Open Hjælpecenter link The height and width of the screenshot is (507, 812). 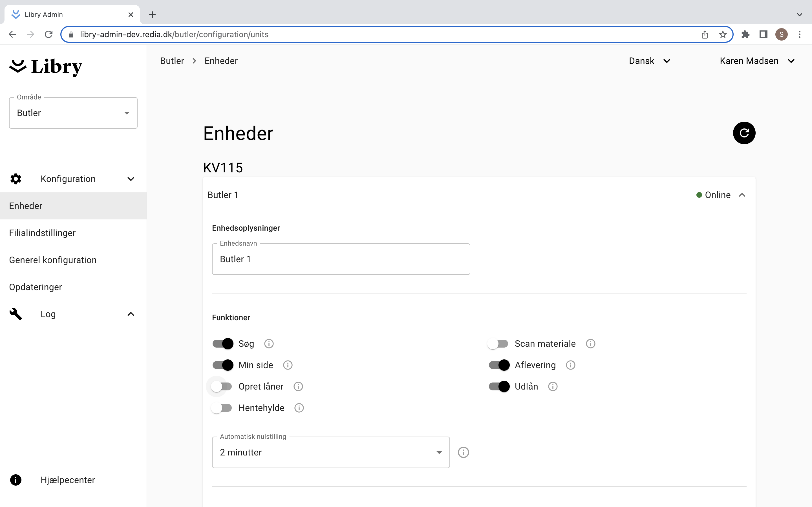coord(67,480)
